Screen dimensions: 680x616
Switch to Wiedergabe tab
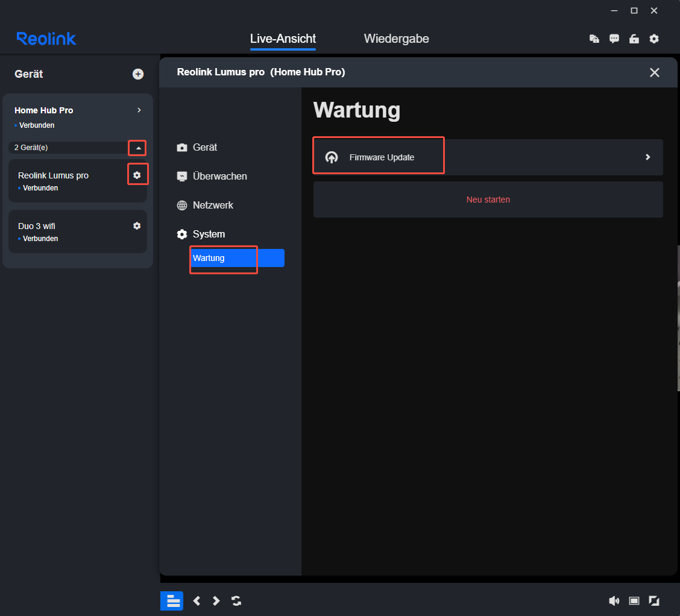[x=397, y=39]
